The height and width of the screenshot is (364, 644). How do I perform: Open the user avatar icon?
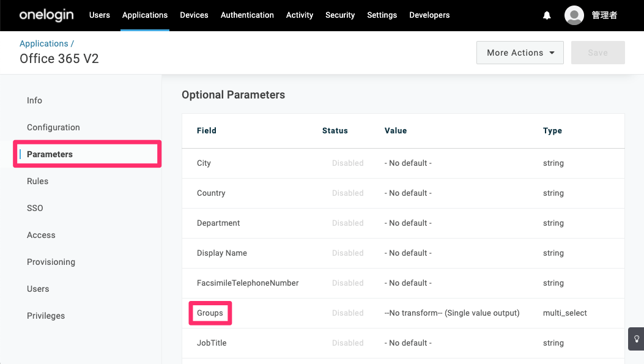click(x=574, y=15)
